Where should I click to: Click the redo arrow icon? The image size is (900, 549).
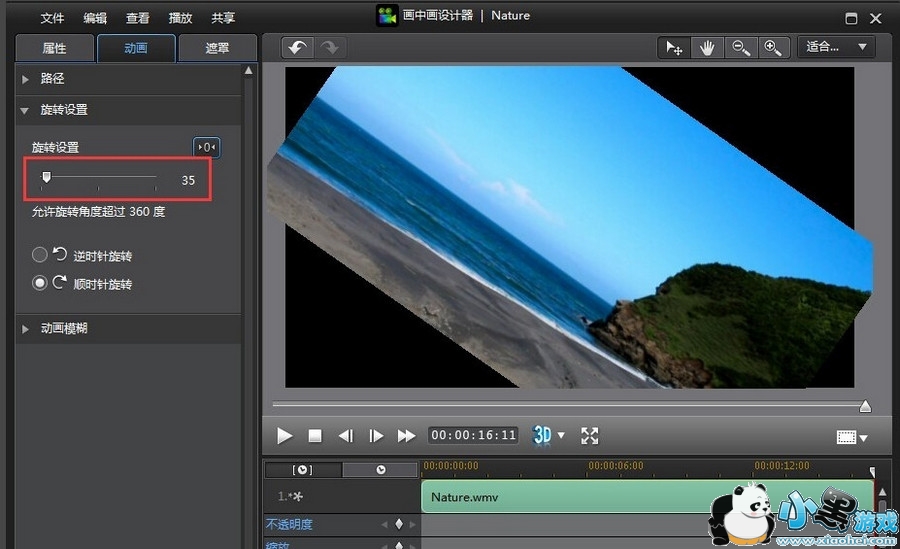(x=328, y=47)
